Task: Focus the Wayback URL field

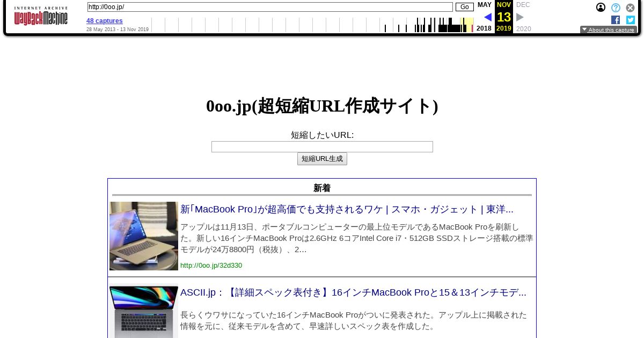Action: click(x=270, y=7)
